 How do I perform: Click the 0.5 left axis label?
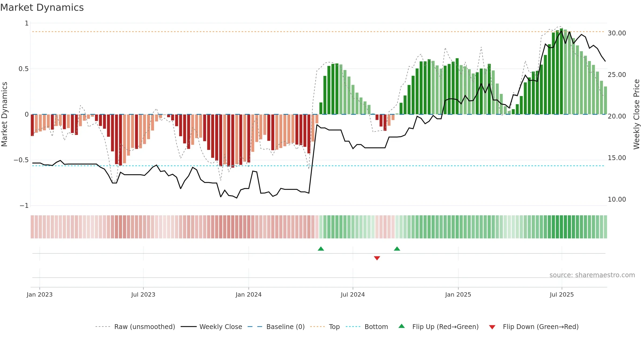point(24,69)
